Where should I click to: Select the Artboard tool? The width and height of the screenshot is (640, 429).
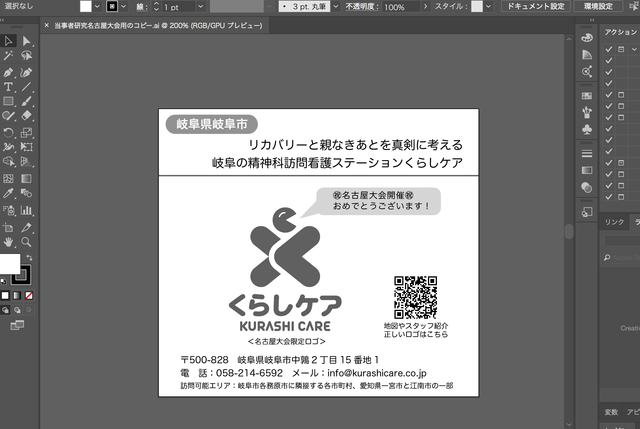pyautogui.click(x=8, y=228)
